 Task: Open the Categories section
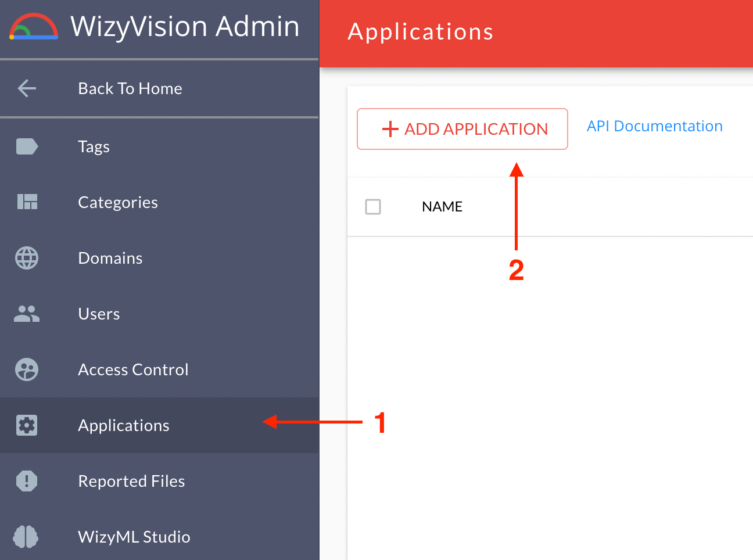(x=159, y=202)
